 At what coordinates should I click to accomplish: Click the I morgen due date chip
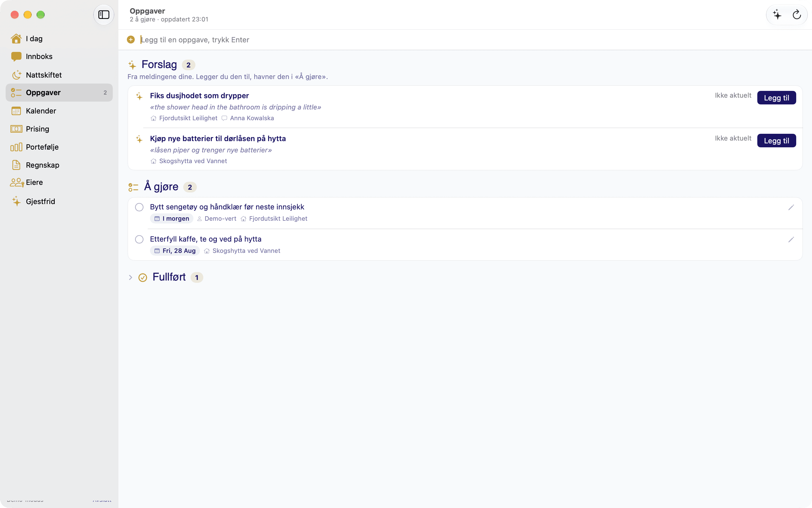(172, 219)
